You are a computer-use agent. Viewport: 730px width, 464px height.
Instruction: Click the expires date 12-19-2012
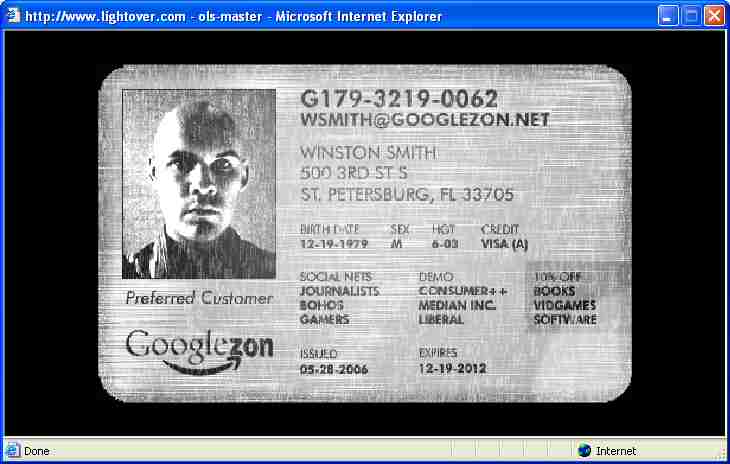tap(453, 369)
